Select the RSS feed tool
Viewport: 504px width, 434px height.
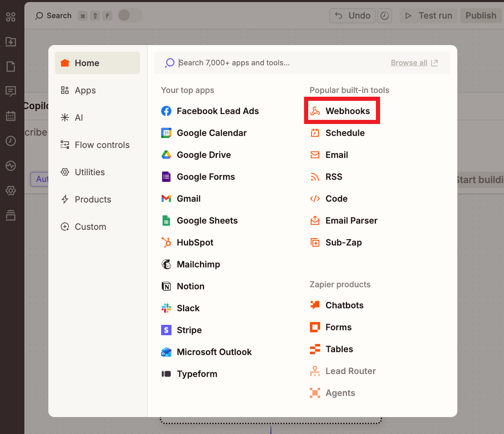coord(326,176)
